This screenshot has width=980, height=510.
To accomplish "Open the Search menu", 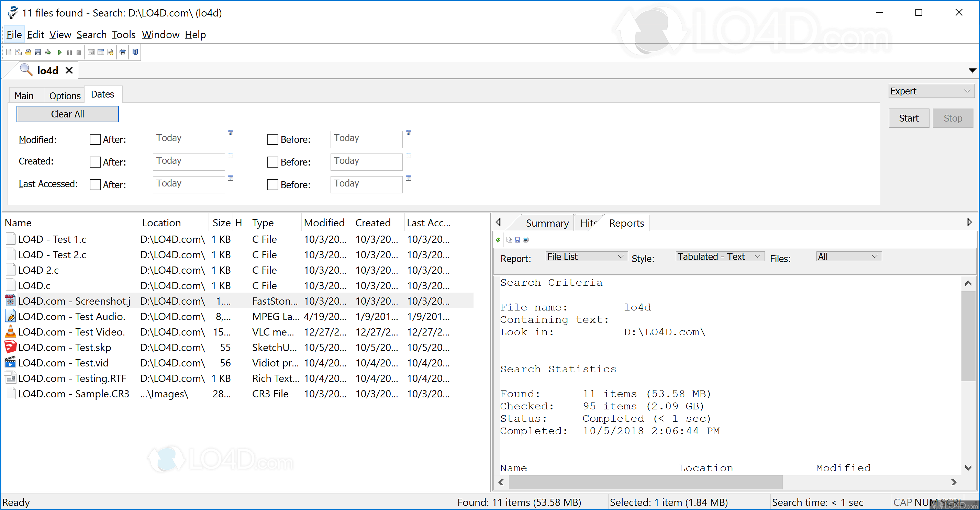I will click(91, 35).
